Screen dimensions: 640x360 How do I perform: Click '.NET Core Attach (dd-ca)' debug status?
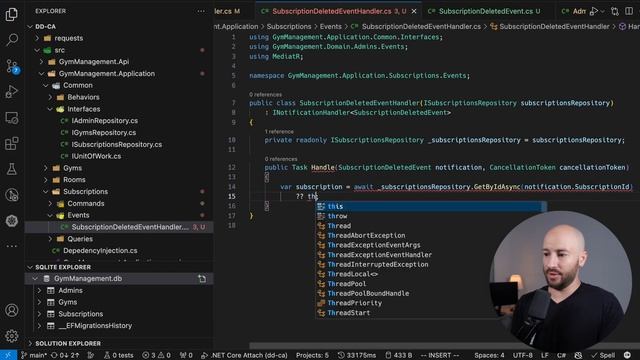click(x=244, y=355)
